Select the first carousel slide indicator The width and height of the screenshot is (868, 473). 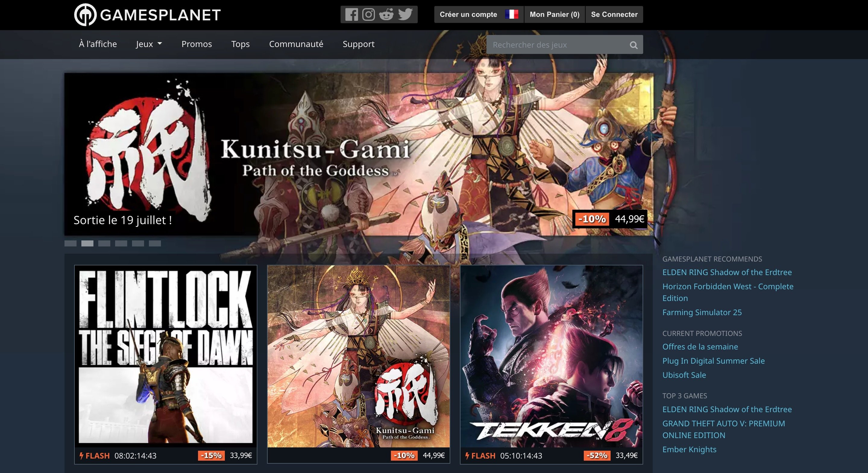tap(71, 243)
